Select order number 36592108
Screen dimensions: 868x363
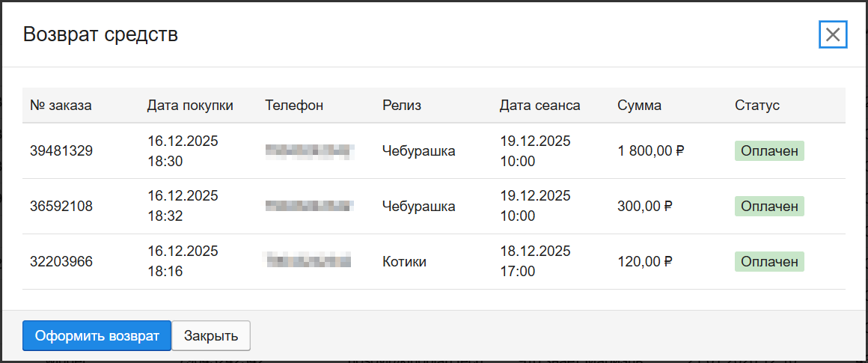(x=61, y=207)
